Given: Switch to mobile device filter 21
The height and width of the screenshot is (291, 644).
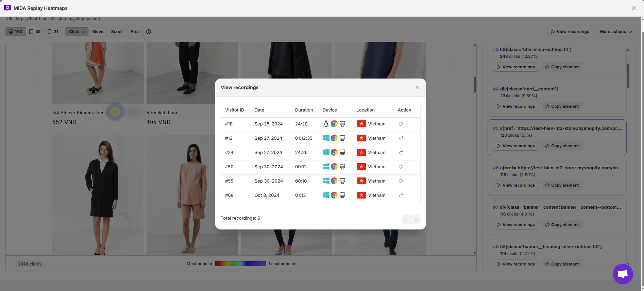Looking at the screenshot, I should click(53, 32).
